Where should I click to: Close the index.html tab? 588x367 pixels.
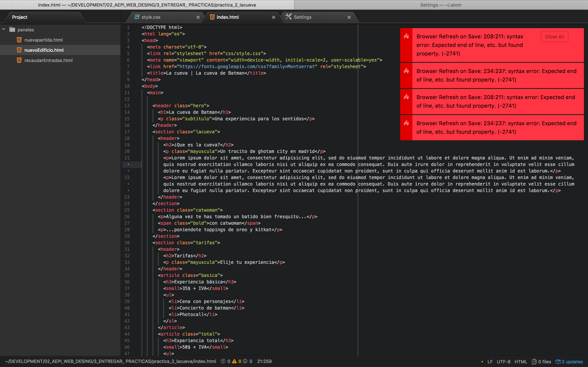(x=274, y=17)
